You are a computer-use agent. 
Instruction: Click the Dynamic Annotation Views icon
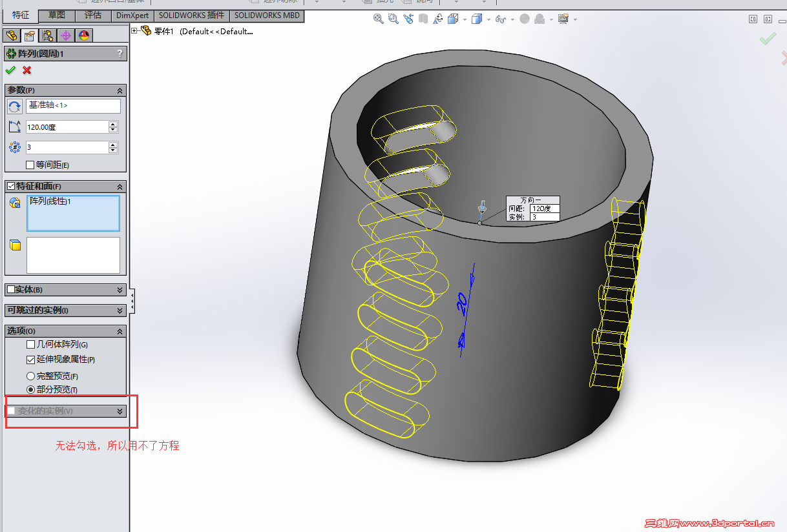click(x=437, y=19)
